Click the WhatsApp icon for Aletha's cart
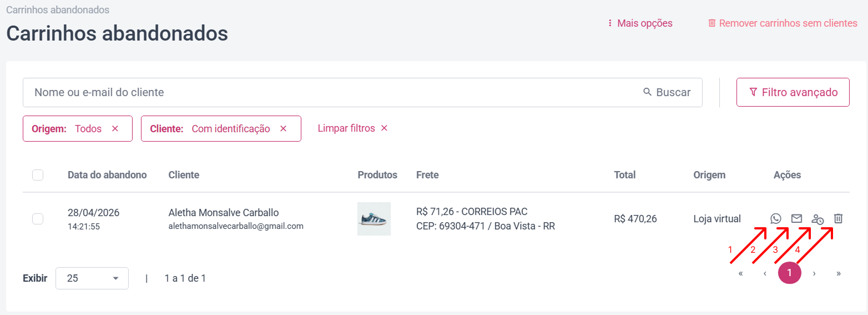Viewport: 868px width, 315px height. coord(775,219)
